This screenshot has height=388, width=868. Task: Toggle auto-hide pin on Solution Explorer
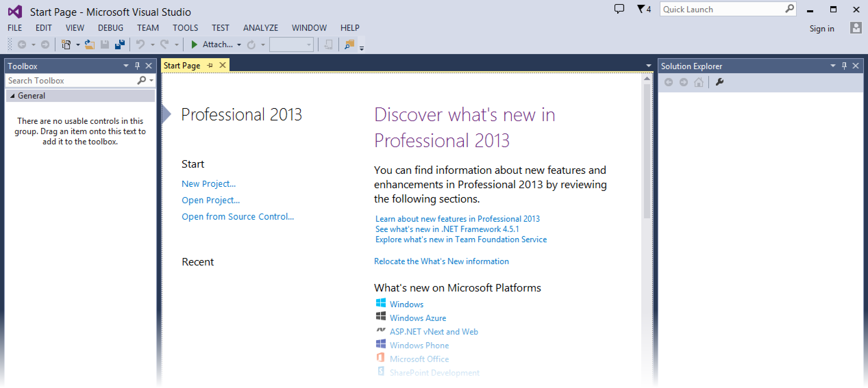tap(844, 66)
